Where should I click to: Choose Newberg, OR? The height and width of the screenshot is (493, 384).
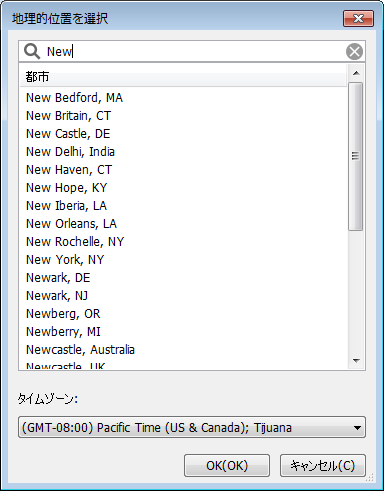click(63, 314)
